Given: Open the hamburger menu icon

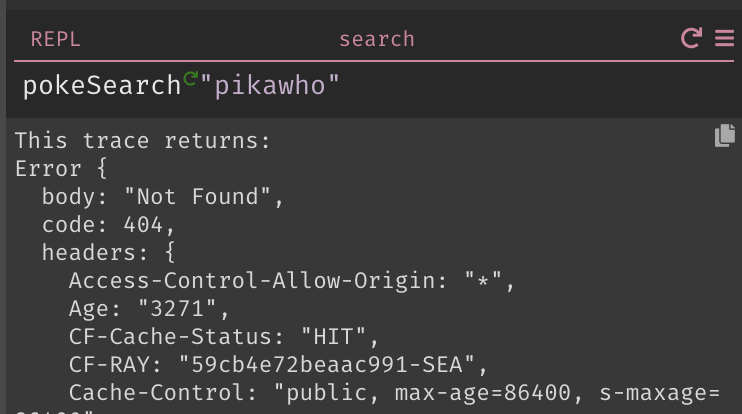Looking at the screenshot, I should [x=724, y=38].
